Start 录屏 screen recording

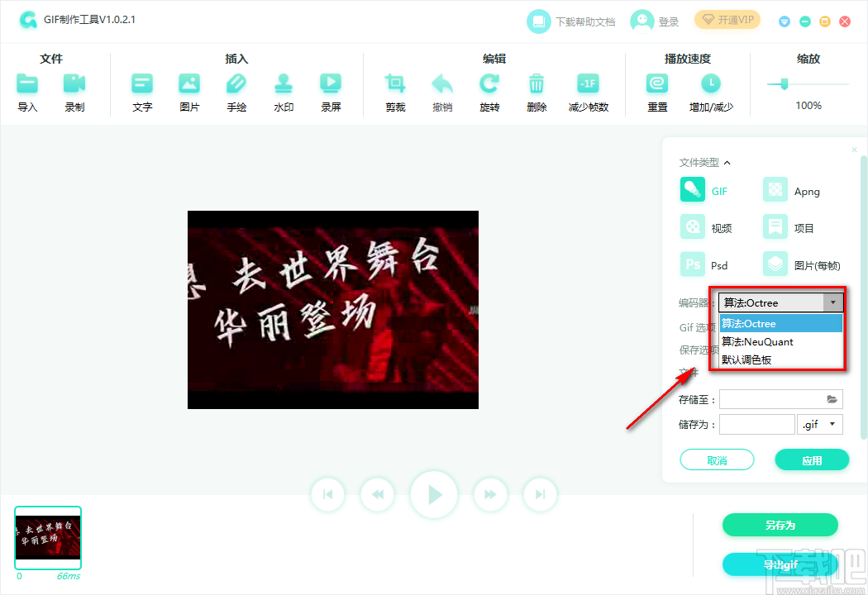click(331, 89)
